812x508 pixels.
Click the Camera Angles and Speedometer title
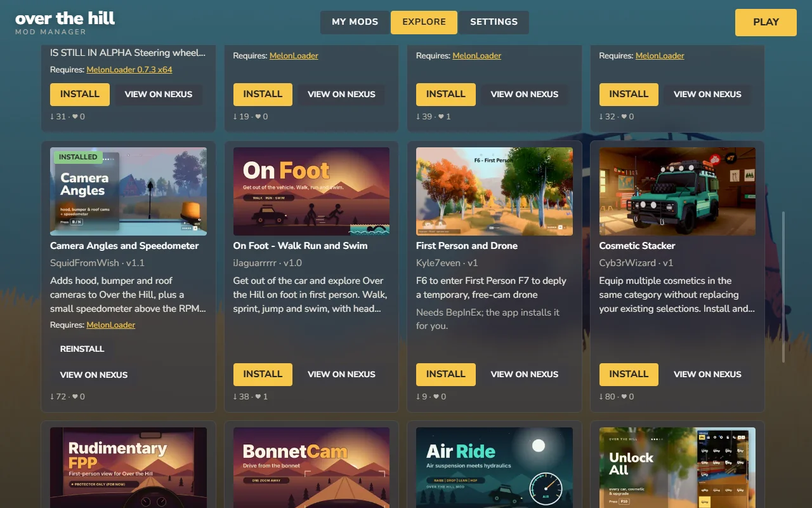(124, 246)
